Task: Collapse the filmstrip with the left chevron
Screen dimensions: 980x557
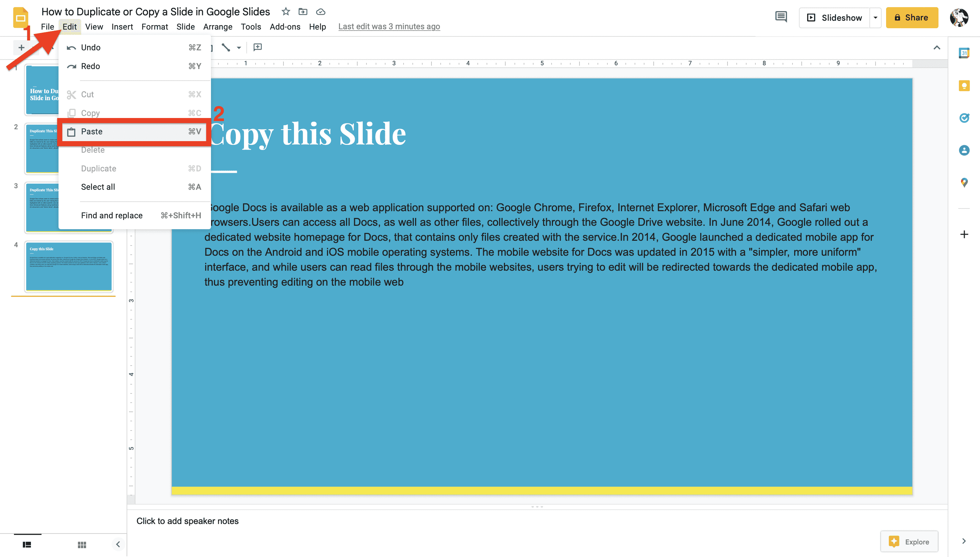Action: [118, 544]
